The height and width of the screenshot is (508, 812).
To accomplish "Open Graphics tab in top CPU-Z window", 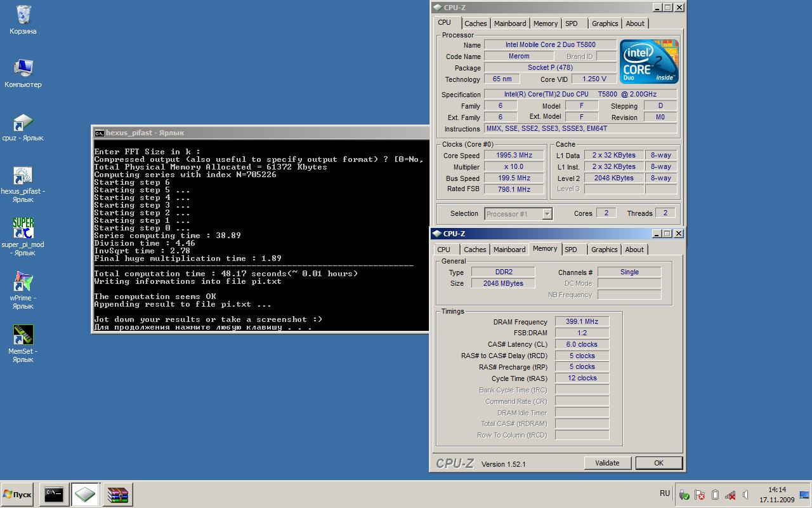I will coord(605,23).
